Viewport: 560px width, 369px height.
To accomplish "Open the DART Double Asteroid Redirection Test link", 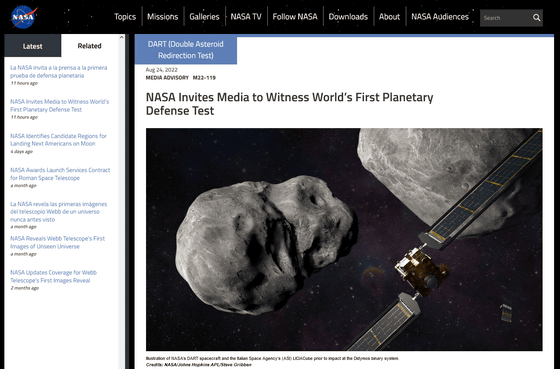I will pyautogui.click(x=186, y=50).
